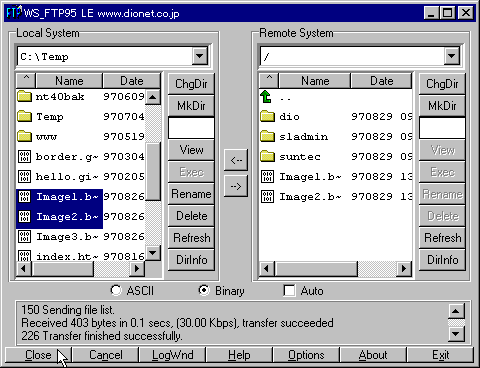Click the remote ChgDir button

point(442,84)
